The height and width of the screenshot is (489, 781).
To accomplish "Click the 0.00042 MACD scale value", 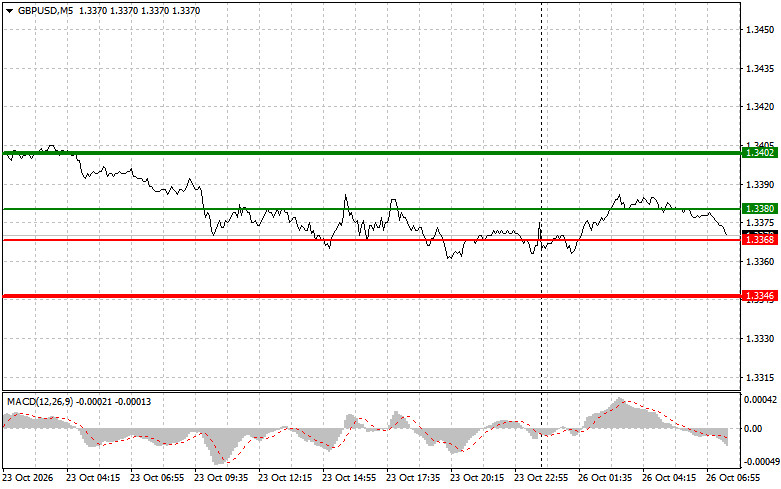I will click(760, 399).
